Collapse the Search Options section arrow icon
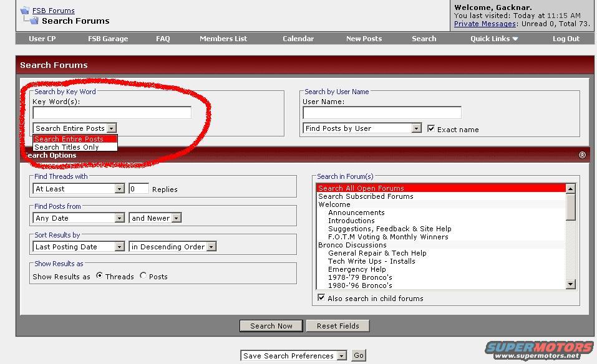Image resolution: width=597 pixels, height=364 pixels. 582,155
